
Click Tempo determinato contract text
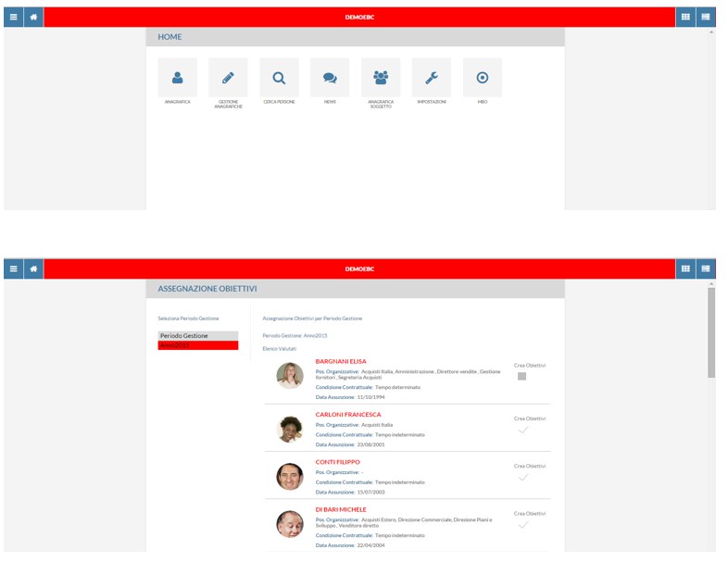tap(397, 387)
